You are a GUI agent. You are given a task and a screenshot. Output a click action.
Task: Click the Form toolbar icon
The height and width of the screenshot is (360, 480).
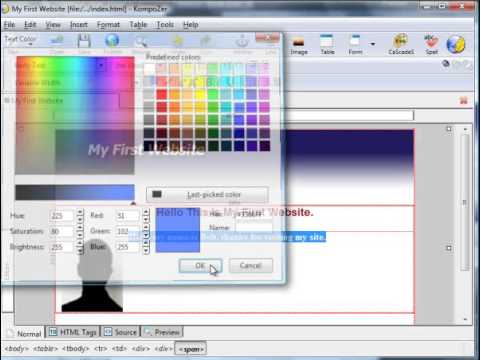point(355,44)
